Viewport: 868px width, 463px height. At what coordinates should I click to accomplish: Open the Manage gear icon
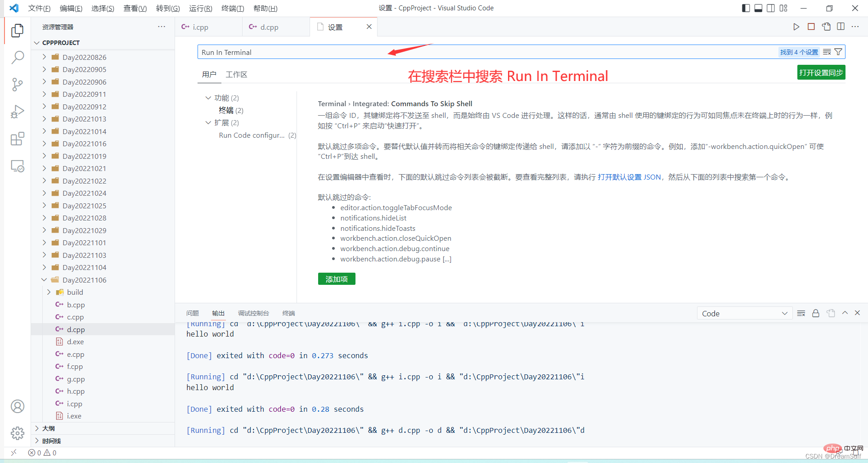pos(17,433)
